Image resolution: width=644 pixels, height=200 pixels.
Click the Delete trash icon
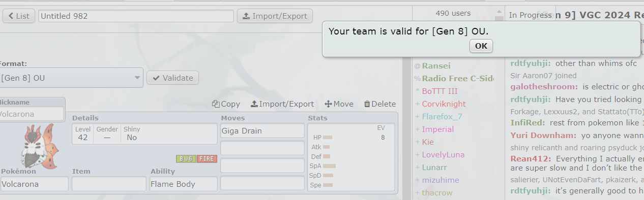[x=367, y=104]
